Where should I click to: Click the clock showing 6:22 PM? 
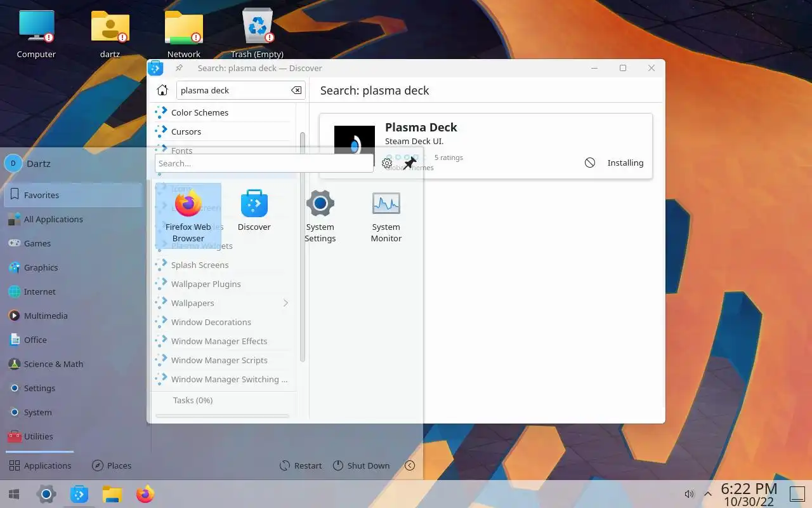(749, 494)
